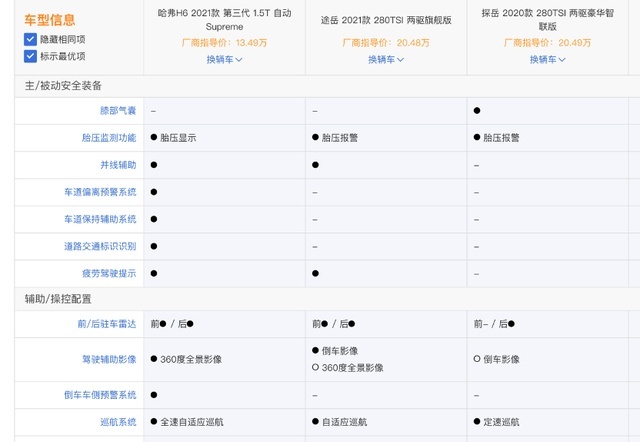Viewport: 640px width, 442px height.
Task: Open the 疲劳驾驶提示 link
Action: 109,273
